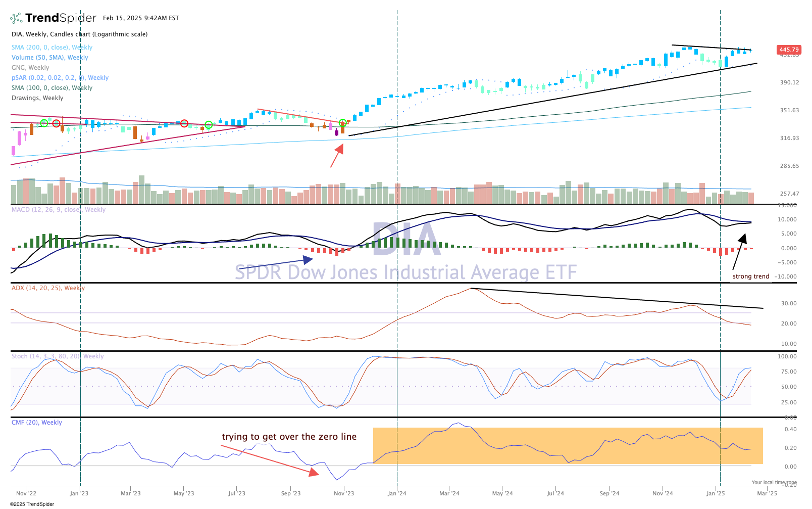Screen dimensions: 812x509
Task: Open the Stoch (14, 3, 3, 80, 20) label
Action: 57,356
